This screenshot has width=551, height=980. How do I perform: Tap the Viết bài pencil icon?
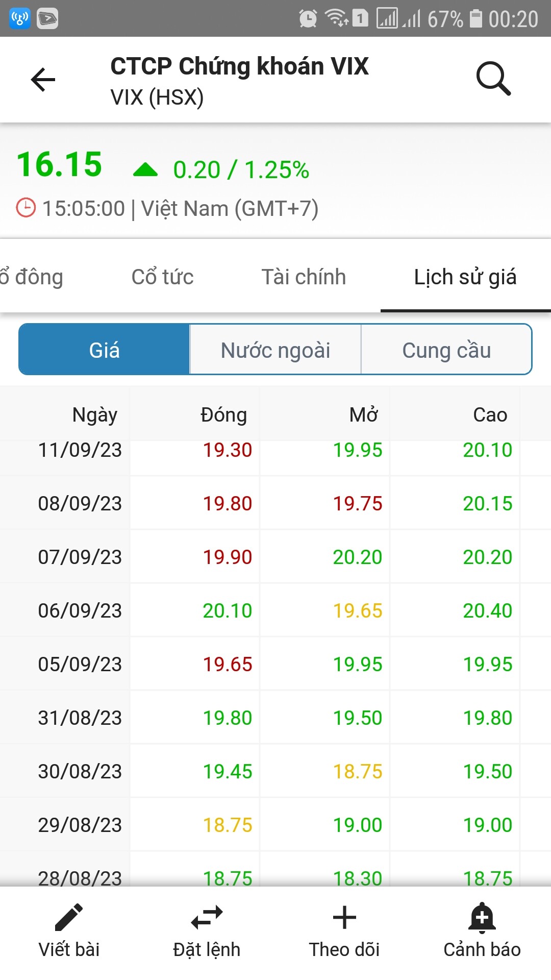[x=69, y=918]
